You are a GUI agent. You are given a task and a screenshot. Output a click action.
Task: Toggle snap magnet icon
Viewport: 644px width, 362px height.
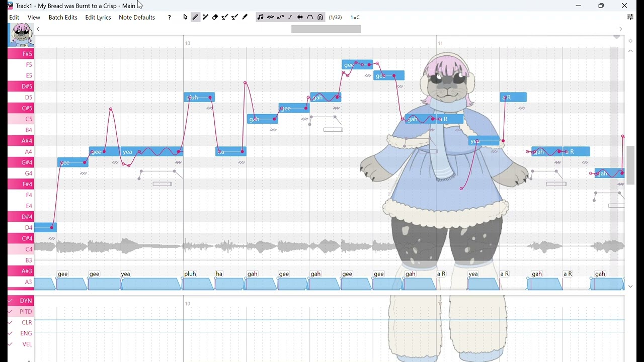[320, 18]
